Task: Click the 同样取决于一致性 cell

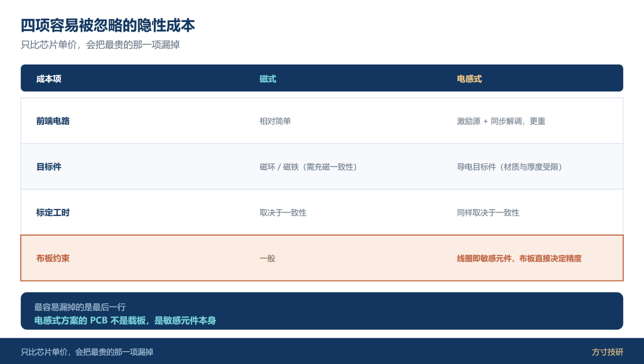Action: point(488,213)
